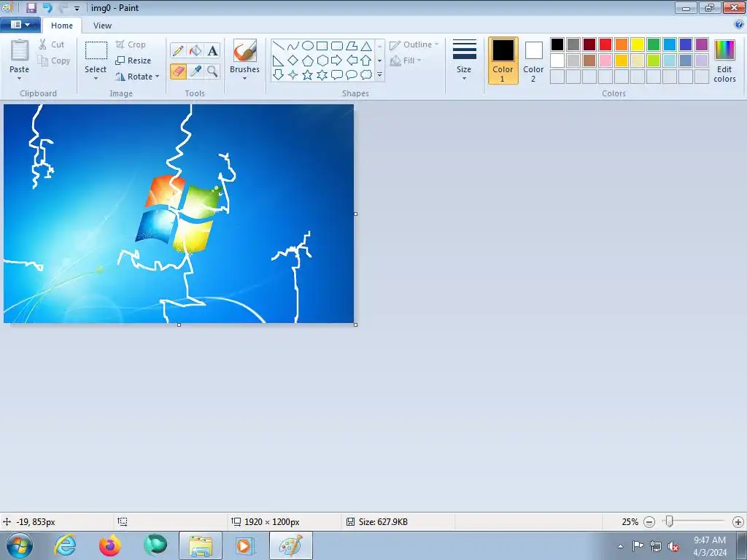Select the Magnifier tool

[212, 71]
